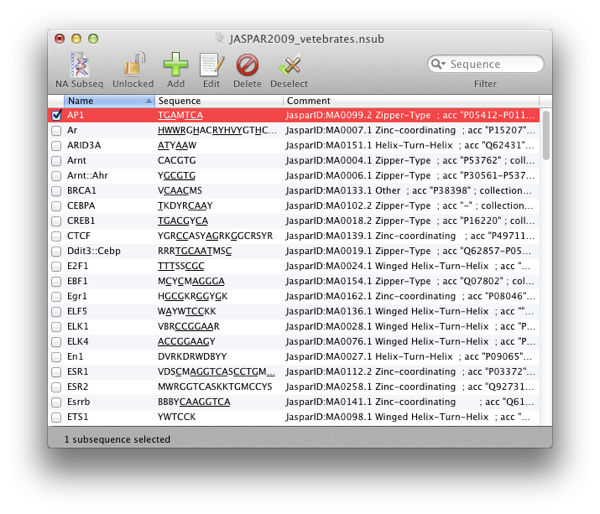
Task: Check the CREB1 row checkbox
Action: click(56, 221)
